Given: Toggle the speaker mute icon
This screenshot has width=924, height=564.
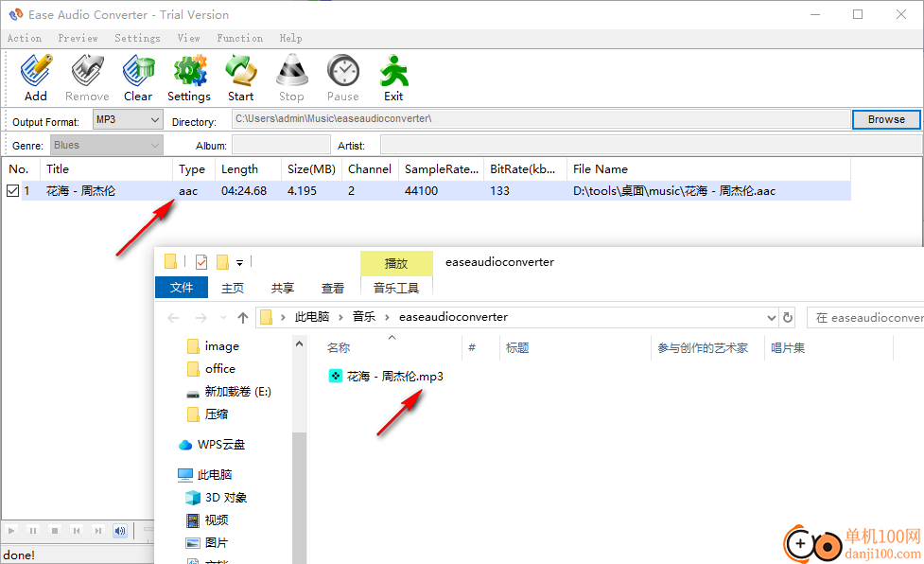Looking at the screenshot, I should pyautogui.click(x=120, y=531).
